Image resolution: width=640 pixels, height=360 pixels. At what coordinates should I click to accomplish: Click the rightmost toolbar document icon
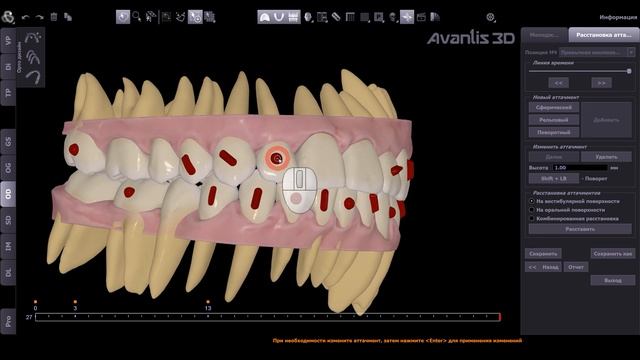(x=435, y=17)
